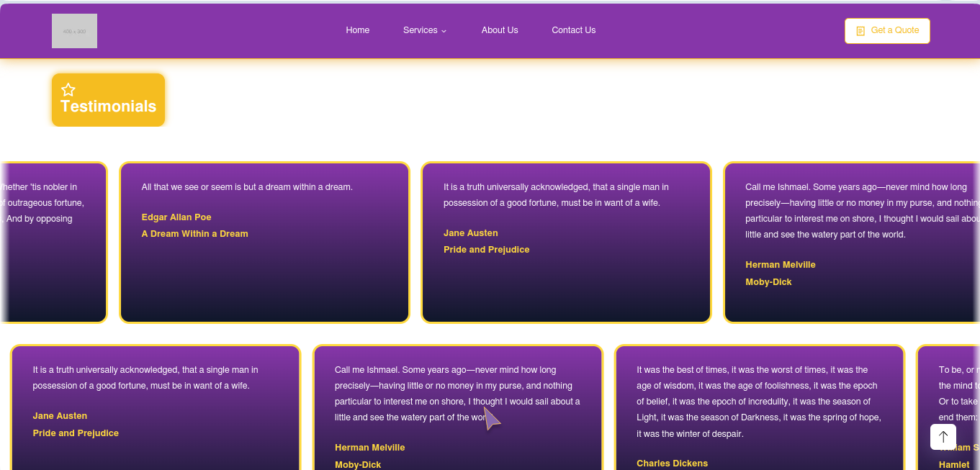Click the Edgar Allan Poe author name

tap(176, 217)
